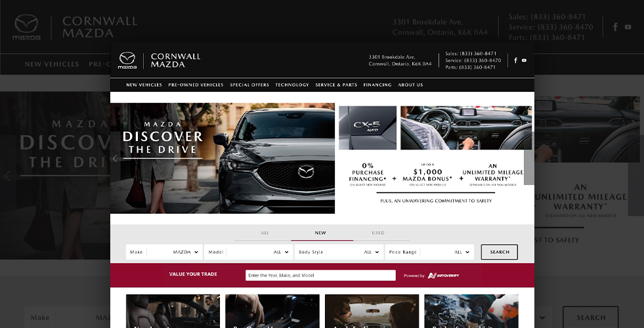This screenshot has width=644, height=328.
Task: Click the front page's unwavering commitment to safety line
Action: point(436,201)
